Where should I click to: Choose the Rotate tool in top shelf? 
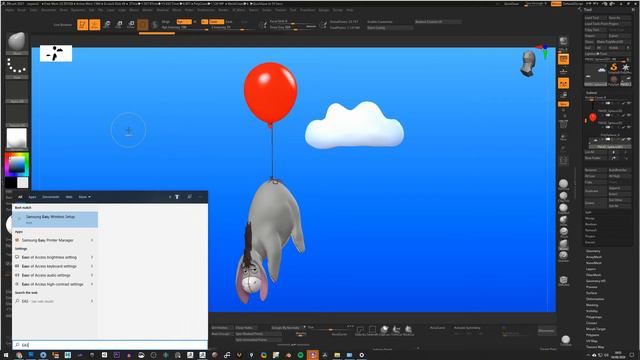tap(131, 24)
